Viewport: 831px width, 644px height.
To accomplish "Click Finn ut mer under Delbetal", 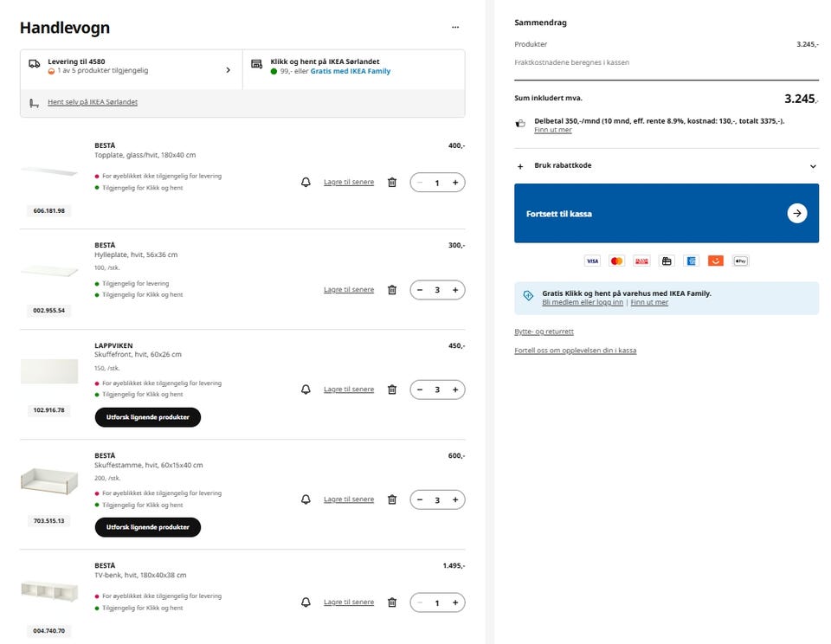I will pyautogui.click(x=553, y=130).
